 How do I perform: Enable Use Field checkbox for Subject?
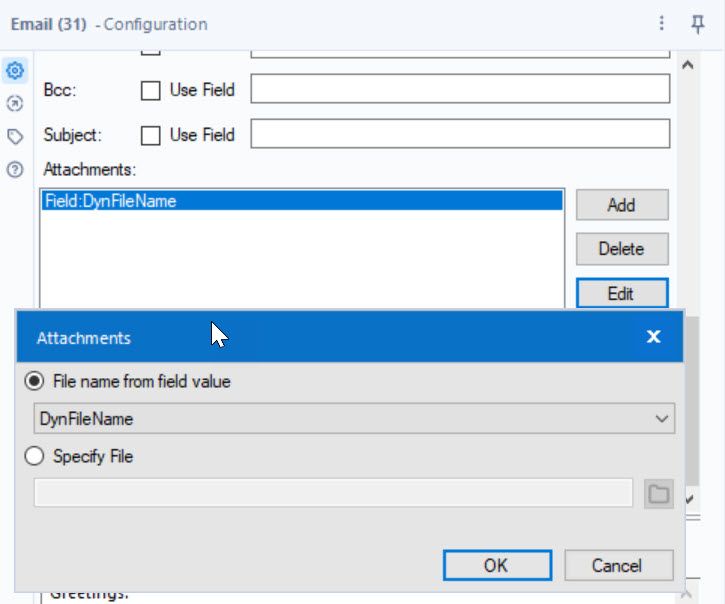tap(150, 136)
